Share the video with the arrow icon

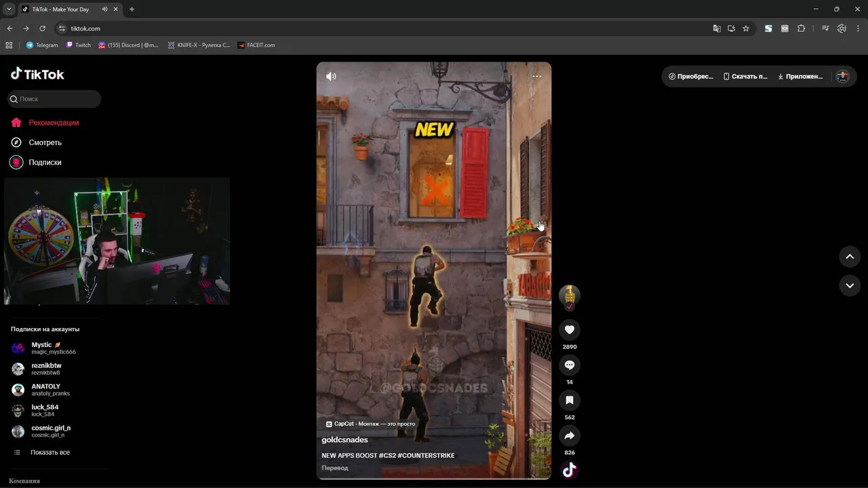[x=570, y=435]
